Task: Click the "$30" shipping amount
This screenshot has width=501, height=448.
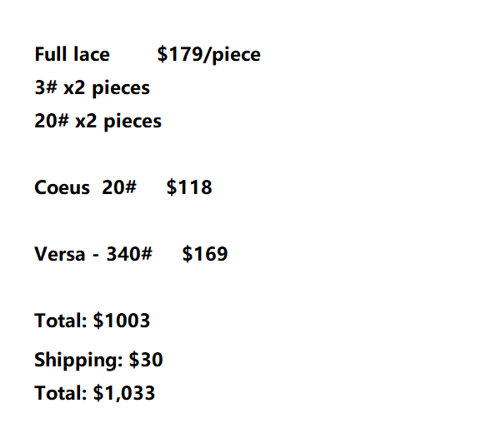Action: coord(146,361)
